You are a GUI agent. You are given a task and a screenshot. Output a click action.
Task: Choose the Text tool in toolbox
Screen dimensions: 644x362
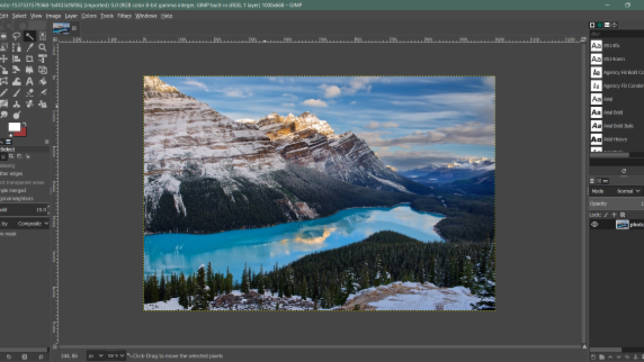click(30, 81)
